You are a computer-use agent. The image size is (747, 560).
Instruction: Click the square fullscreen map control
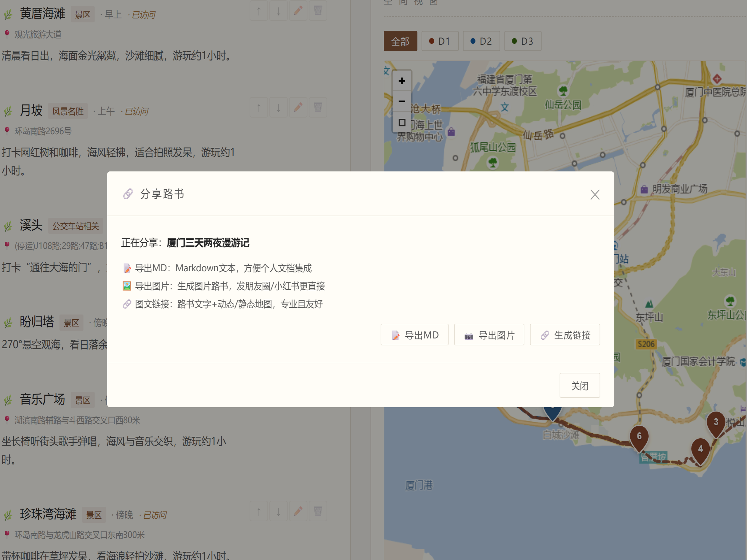(402, 122)
